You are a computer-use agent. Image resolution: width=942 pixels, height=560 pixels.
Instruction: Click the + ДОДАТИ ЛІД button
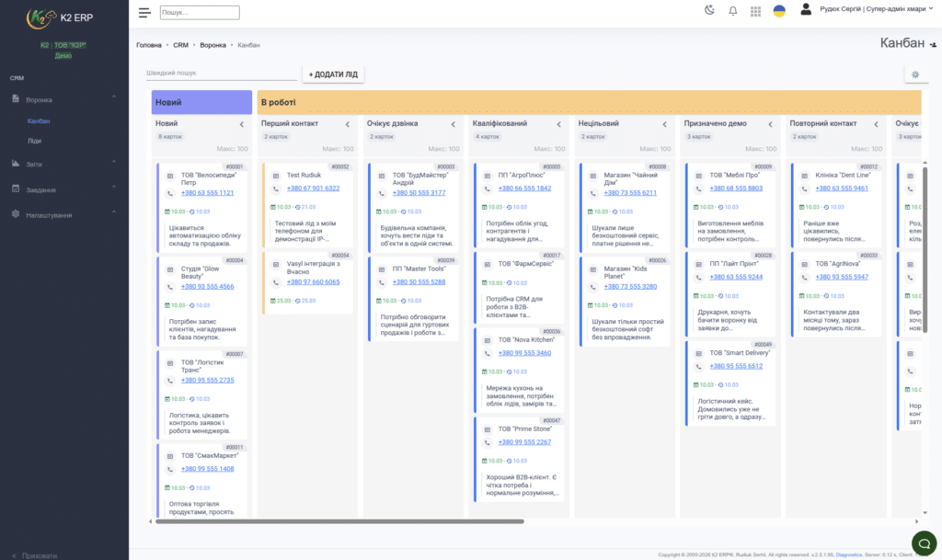pyautogui.click(x=333, y=74)
